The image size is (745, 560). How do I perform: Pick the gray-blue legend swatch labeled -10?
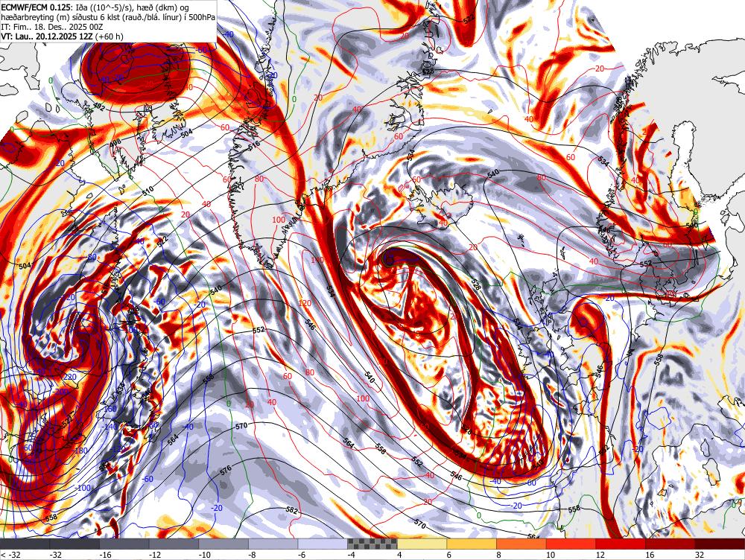pos(223,544)
